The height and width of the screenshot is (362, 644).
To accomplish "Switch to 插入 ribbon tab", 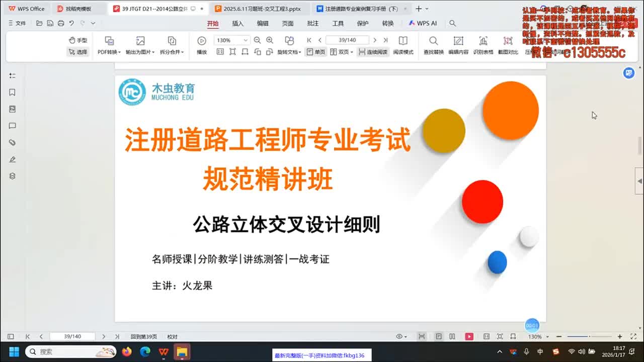I will [x=237, y=23].
